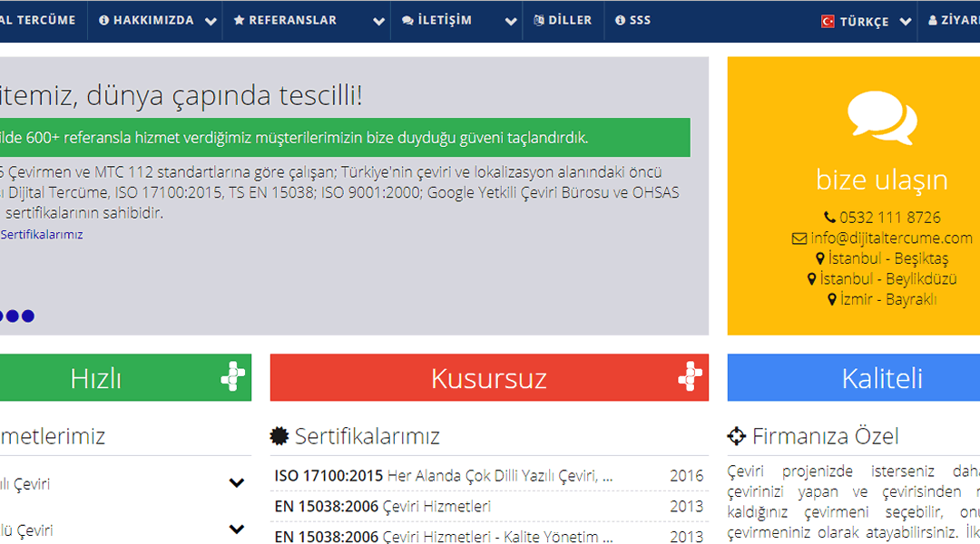This screenshot has width=980, height=544.
Task: Click the Turkish flag icon
Action: [x=828, y=21]
